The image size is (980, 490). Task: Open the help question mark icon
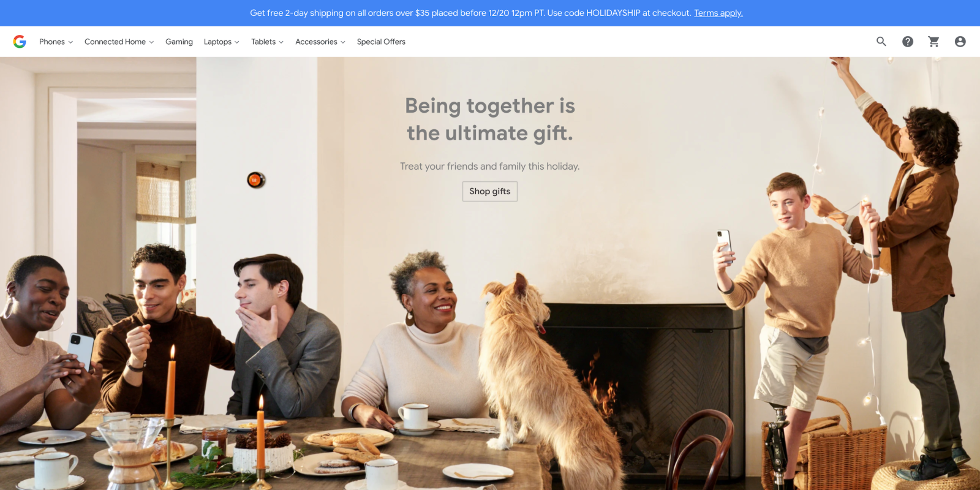click(x=908, y=42)
